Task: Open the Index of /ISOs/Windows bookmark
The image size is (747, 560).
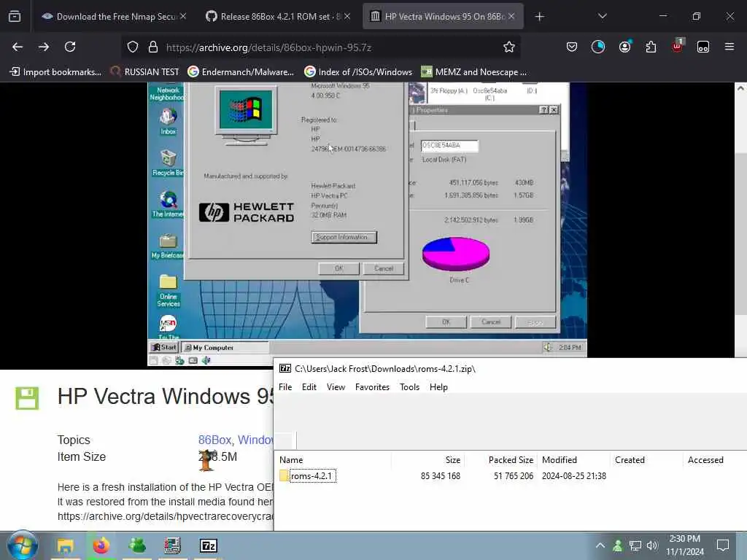Action: 358,72
